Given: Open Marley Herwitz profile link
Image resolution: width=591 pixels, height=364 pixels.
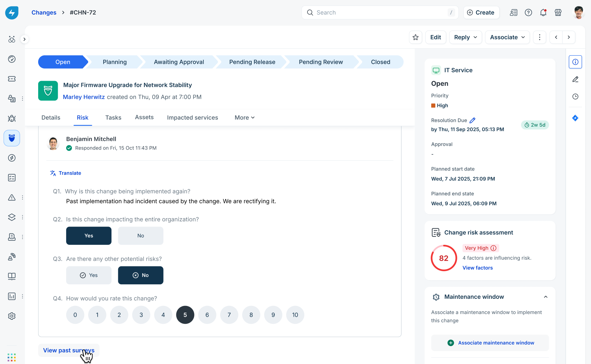Looking at the screenshot, I should (x=84, y=97).
